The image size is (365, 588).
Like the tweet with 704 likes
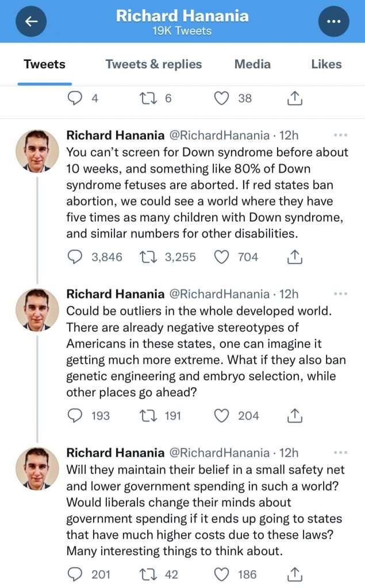click(x=221, y=257)
